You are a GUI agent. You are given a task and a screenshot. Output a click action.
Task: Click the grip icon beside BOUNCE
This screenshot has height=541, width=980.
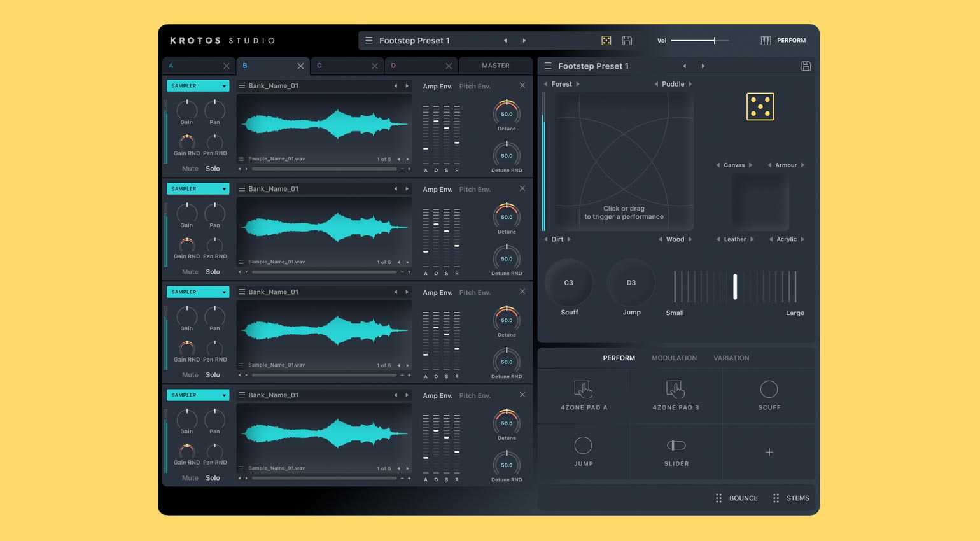(718, 498)
